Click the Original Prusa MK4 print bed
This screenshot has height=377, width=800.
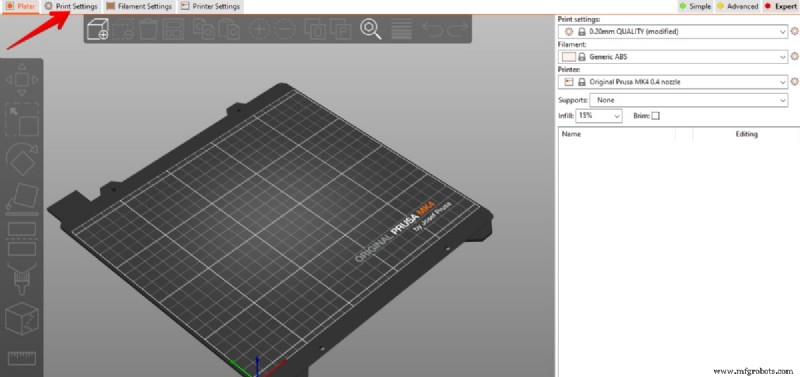(270, 230)
